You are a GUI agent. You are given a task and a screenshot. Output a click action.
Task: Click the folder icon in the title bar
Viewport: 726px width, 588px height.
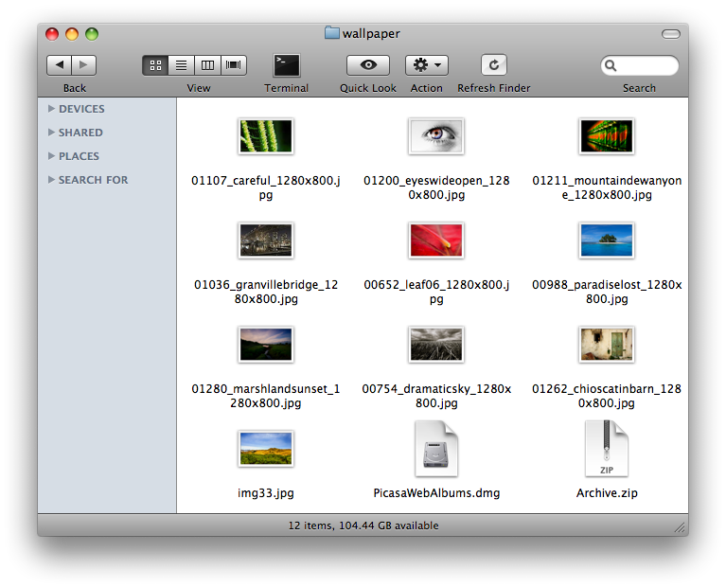(x=332, y=33)
